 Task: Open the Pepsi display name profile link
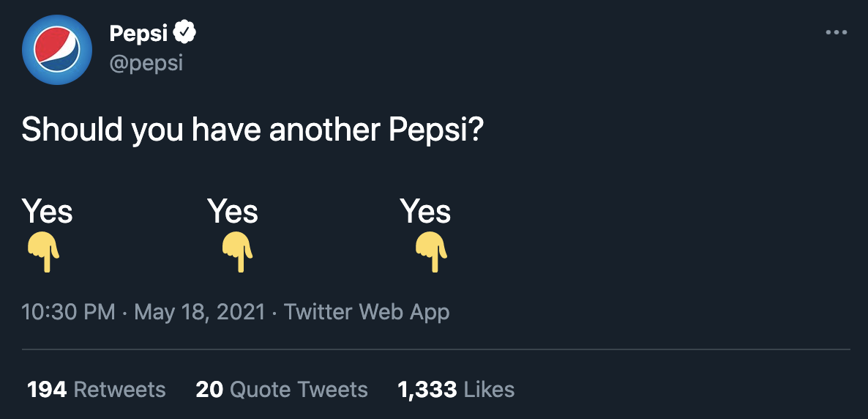coord(138,33)
